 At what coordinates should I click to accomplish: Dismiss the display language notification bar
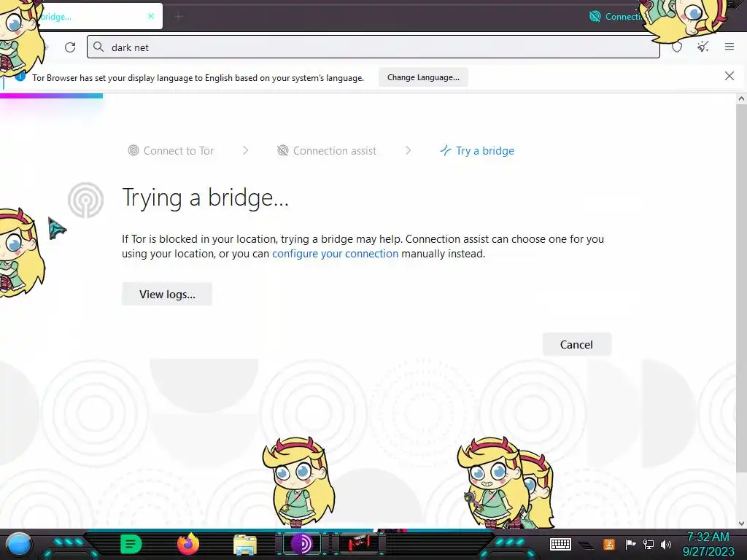coord(729,76)
